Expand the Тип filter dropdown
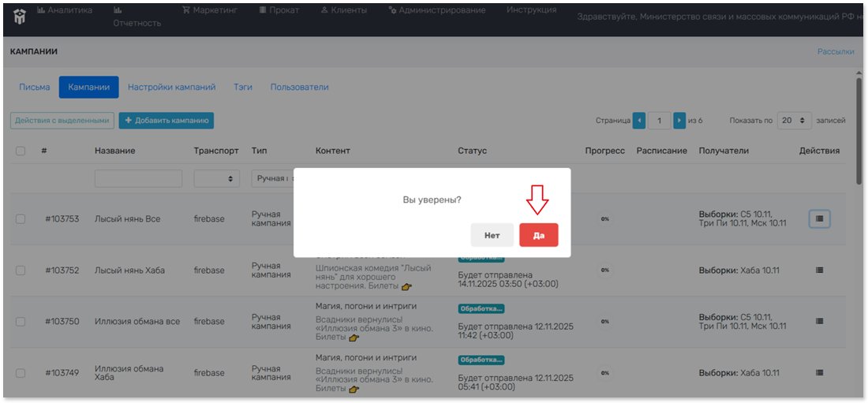Viewport: 868px width, 403px height. pyautogui.click(x=272, y=179)
